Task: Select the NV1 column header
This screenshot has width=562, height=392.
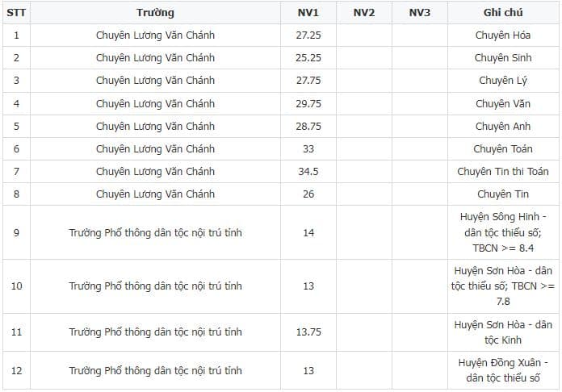Action: click(x=308, y=13)
